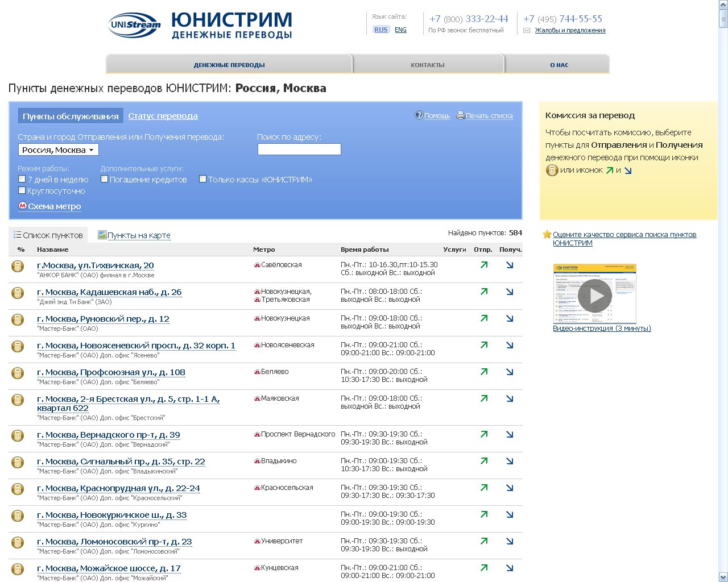Click the Савёловская metro station text
This screenshot has width=728, height=582.
coord(281,265)
